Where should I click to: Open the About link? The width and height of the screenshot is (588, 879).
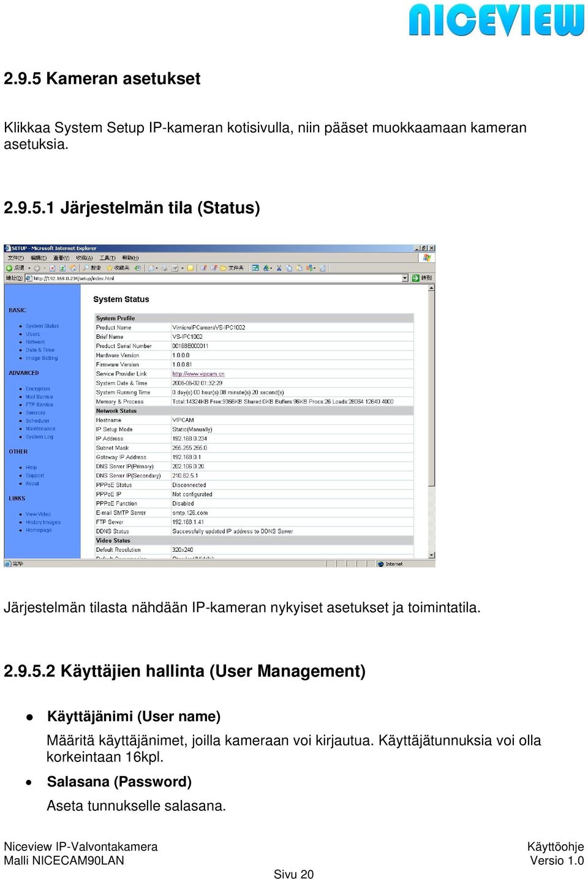click(x=32, y=483)
